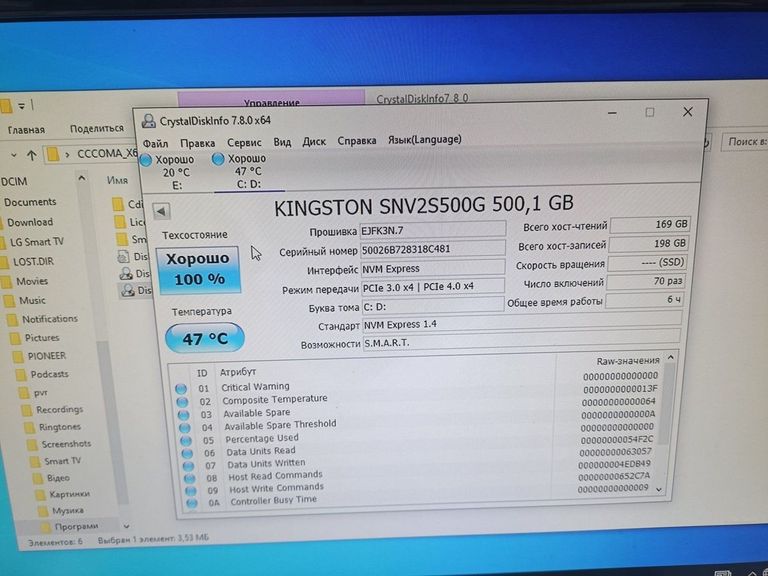Open the Notifications folder in Explorer tree
768x576 pixels.
click(x=49, y=319)
